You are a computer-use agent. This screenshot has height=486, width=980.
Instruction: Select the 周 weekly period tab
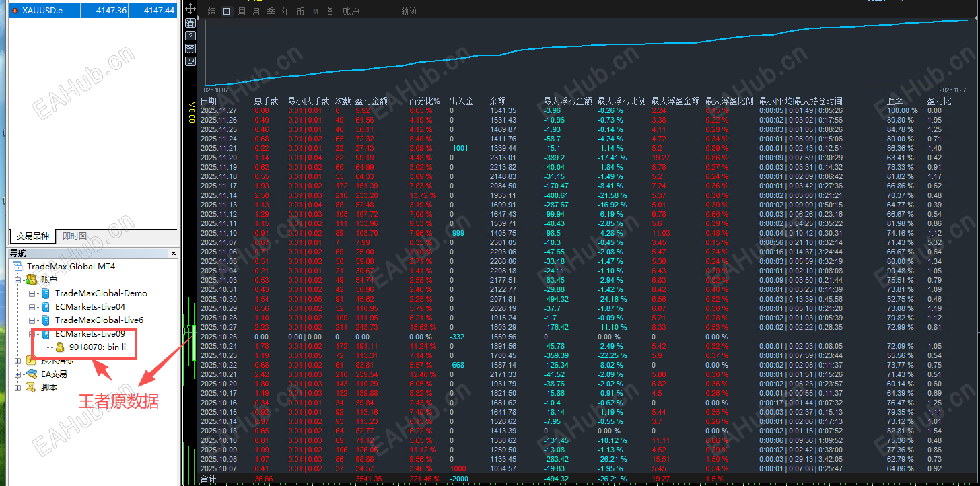pyautogui.click(x=242, y=11)
